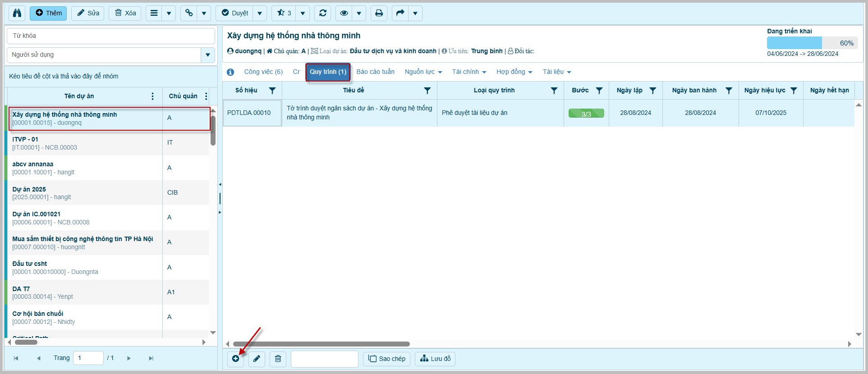Click the add process plus icon at bottom
868x374 pixels.
(235, 359)
